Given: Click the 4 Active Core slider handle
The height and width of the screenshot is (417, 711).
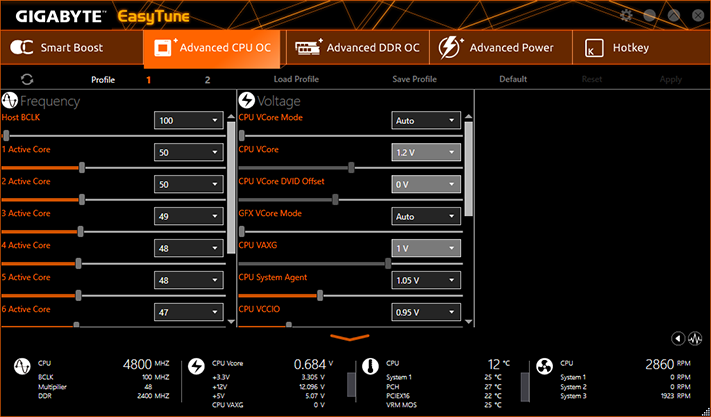Looking at the screenshot, I should point(78,263).
